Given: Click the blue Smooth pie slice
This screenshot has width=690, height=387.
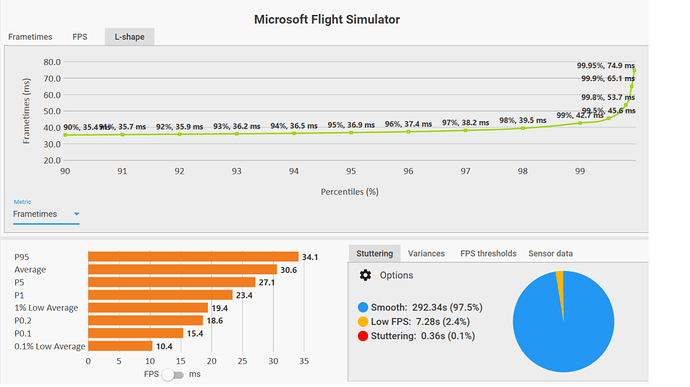Looking at the screenshot, I should coord(563,335).
